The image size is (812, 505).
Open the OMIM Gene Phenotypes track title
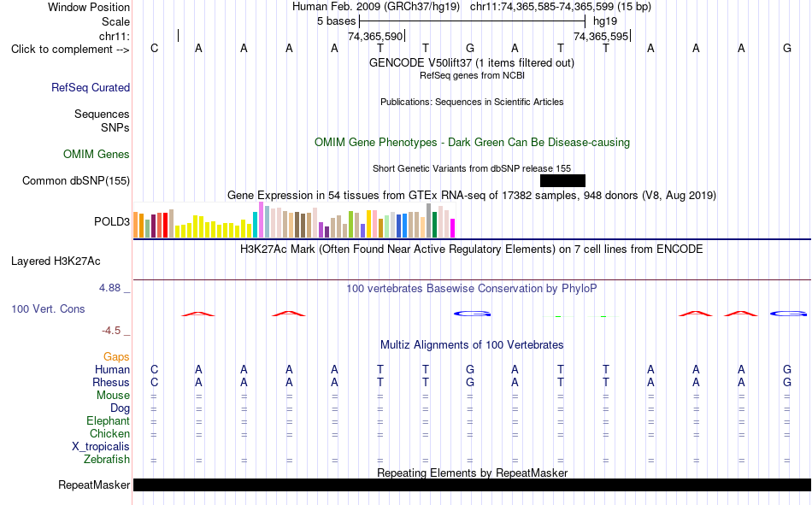(473, 143)
